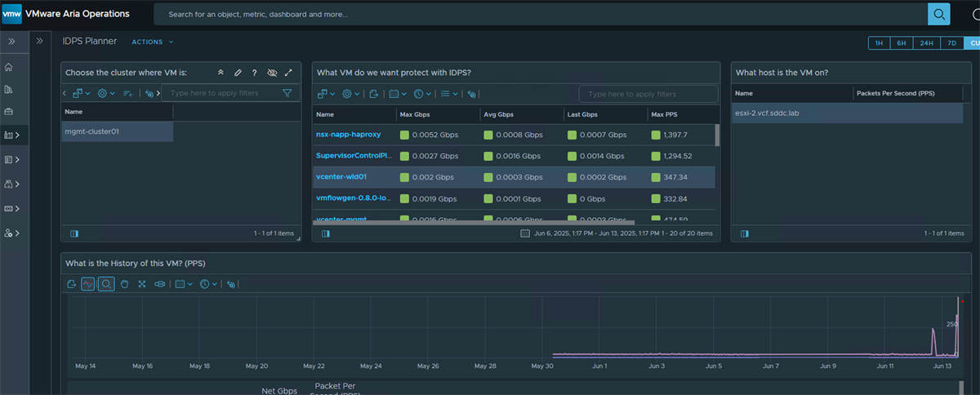Click the VMware Aria Operations logo
The width and height of the screenshot is (980, 395).
[13, 14]
